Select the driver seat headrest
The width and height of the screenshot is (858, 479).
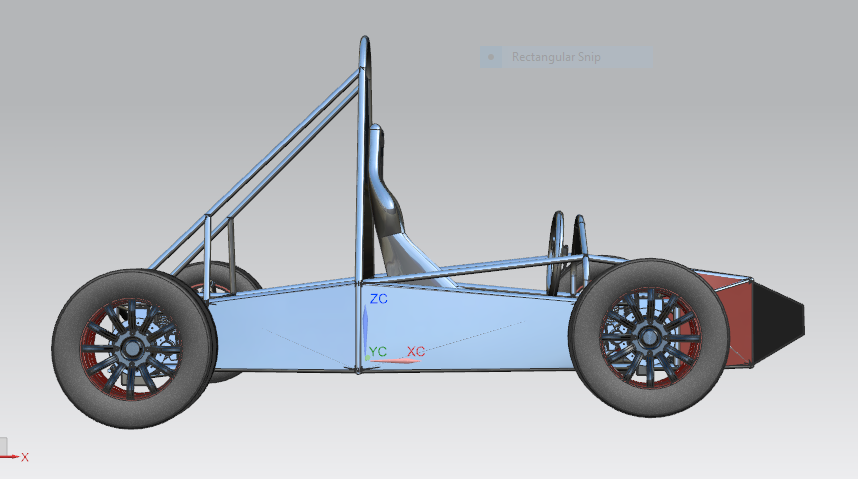(376, 144)
